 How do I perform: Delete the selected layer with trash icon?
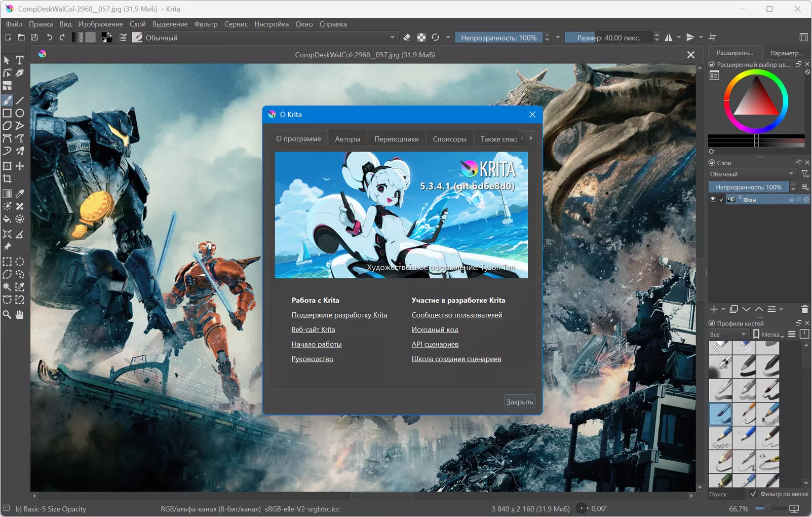[x=804, y=309]
